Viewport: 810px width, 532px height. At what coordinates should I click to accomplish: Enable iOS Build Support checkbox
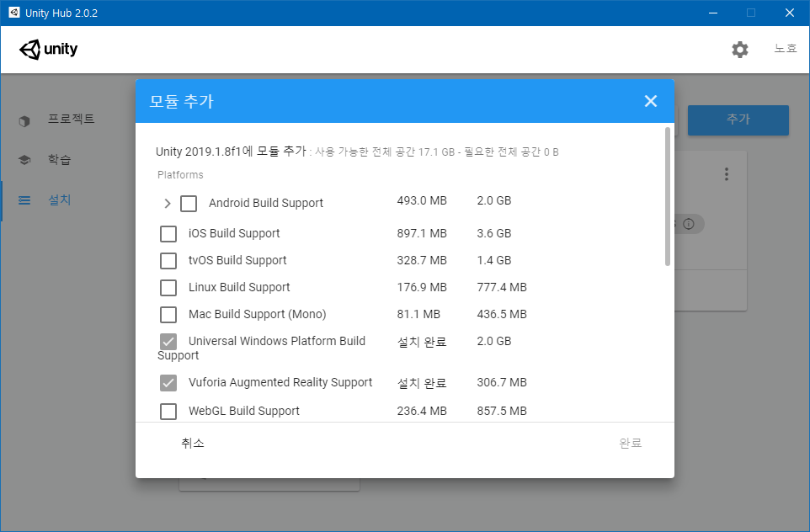(x=168, y=233)
